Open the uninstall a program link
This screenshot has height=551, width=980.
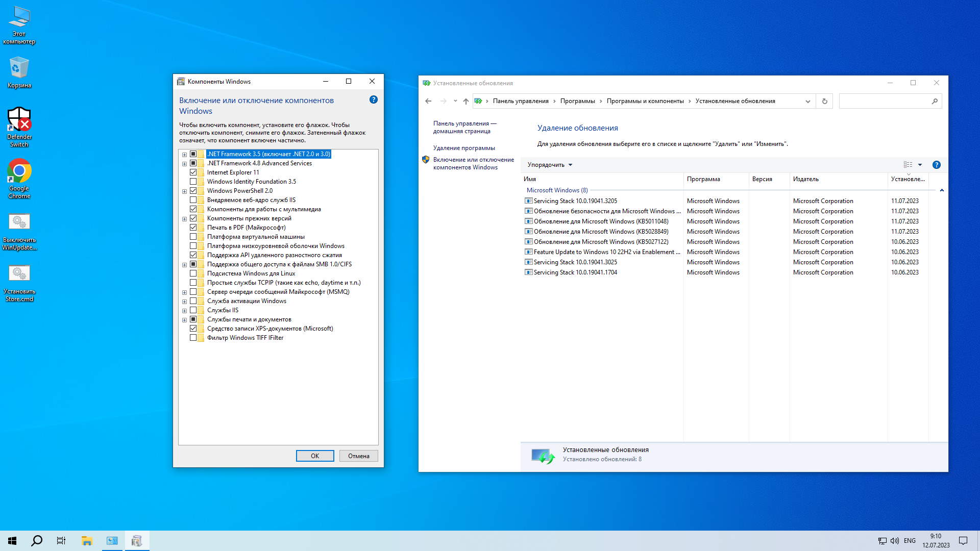pyautogui.click(x=464, y=148)
